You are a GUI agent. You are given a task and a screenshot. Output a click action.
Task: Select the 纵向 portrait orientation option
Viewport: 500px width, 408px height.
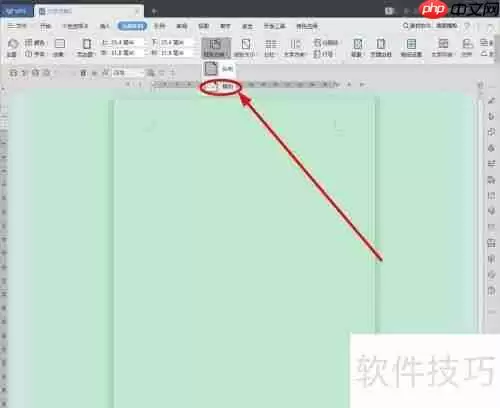tap(219, 69)
